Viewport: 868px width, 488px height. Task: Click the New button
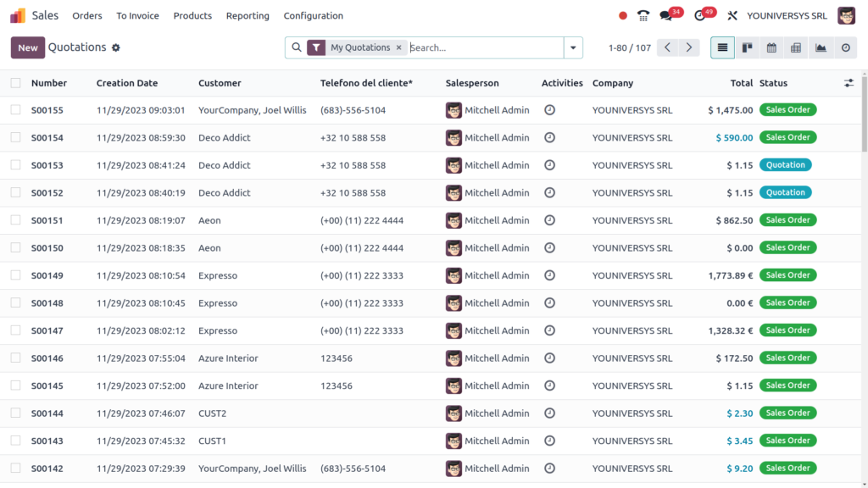coord(28,48)
